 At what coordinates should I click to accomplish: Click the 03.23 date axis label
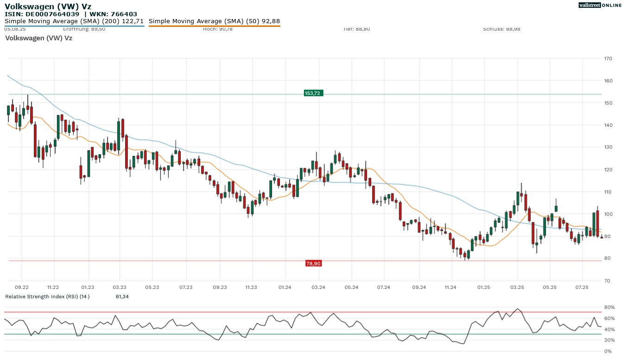[120, 288]
